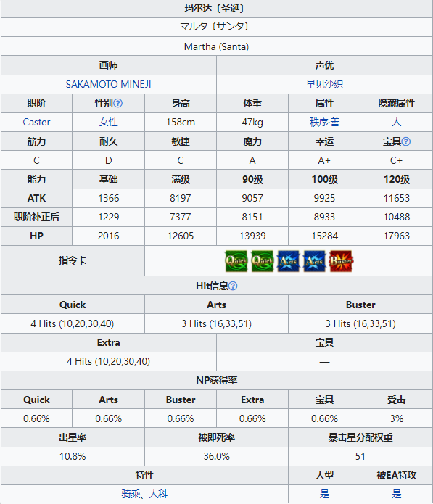
Task: Click the Noble Phantasm rank C+
Action: click(x=396, y=160)
